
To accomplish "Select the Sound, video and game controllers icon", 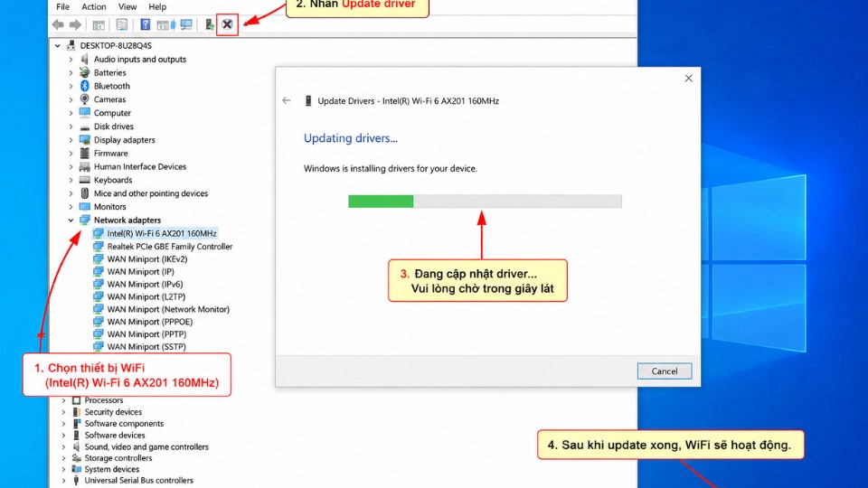I will tap(76, 446).
